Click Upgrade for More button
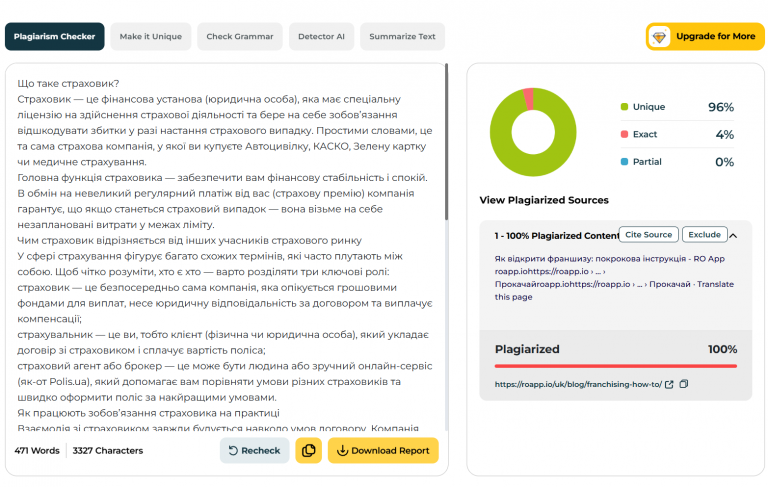Viewport: 768px width, 487px height. click(705, 36)
